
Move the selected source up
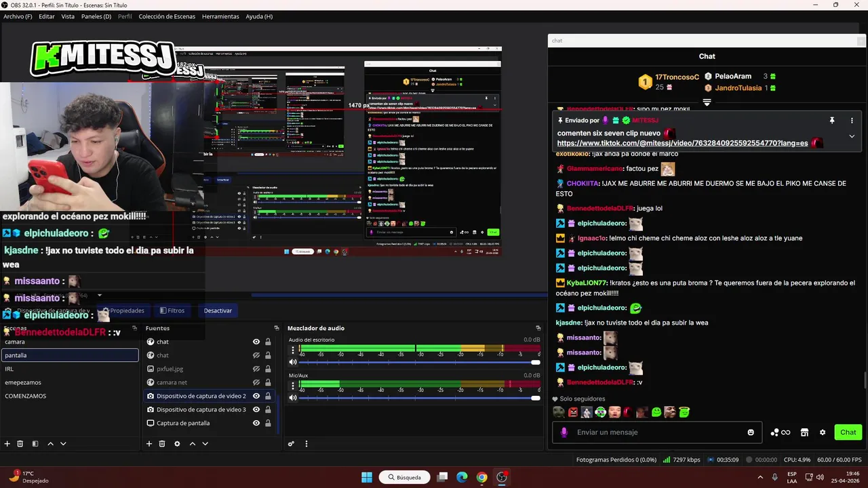[x=192, y=444]
